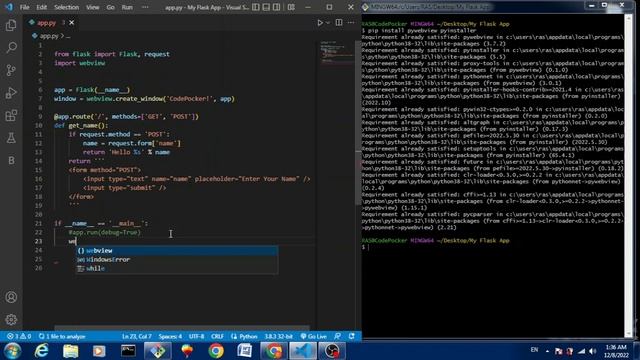Open OBS Studio taskbar icon
The image size is (640, 360).
click(332, 351)
